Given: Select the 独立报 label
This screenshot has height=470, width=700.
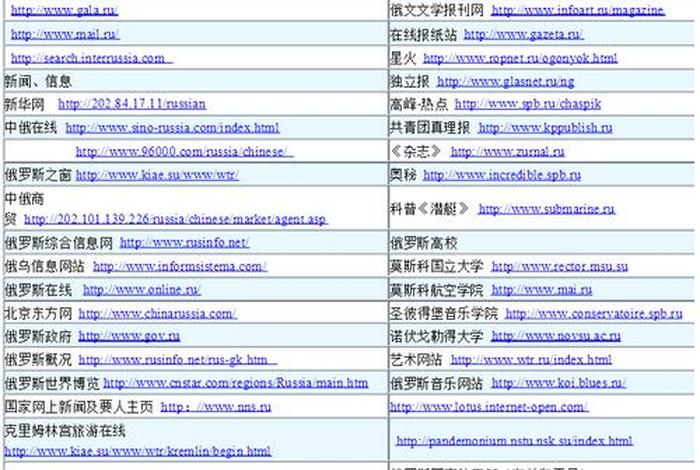Looking at the screenshot, I should pyautogui.click(x=410, y=81).
